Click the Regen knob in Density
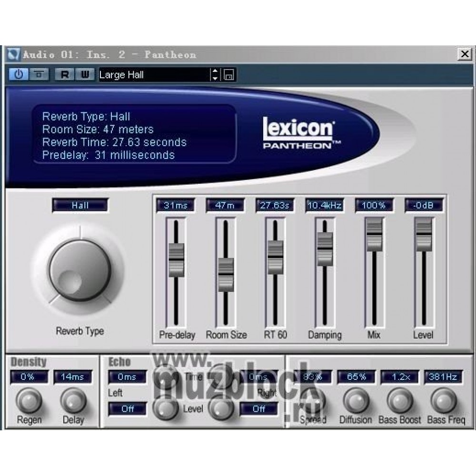 [x=29, y=400]
